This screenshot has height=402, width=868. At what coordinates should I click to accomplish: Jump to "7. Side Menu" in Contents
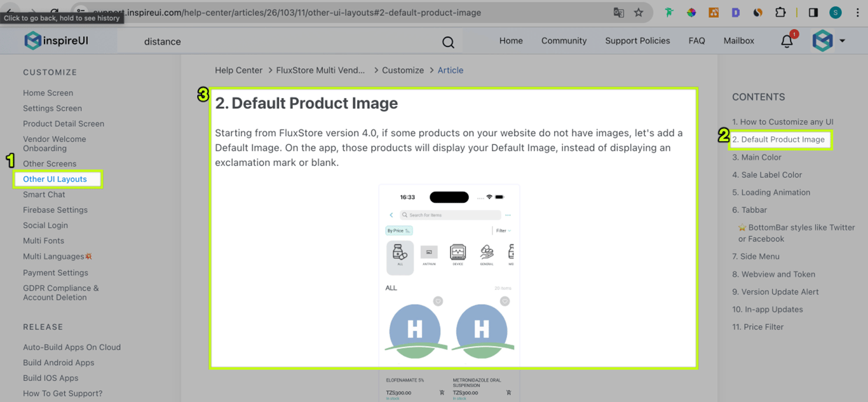756,256
